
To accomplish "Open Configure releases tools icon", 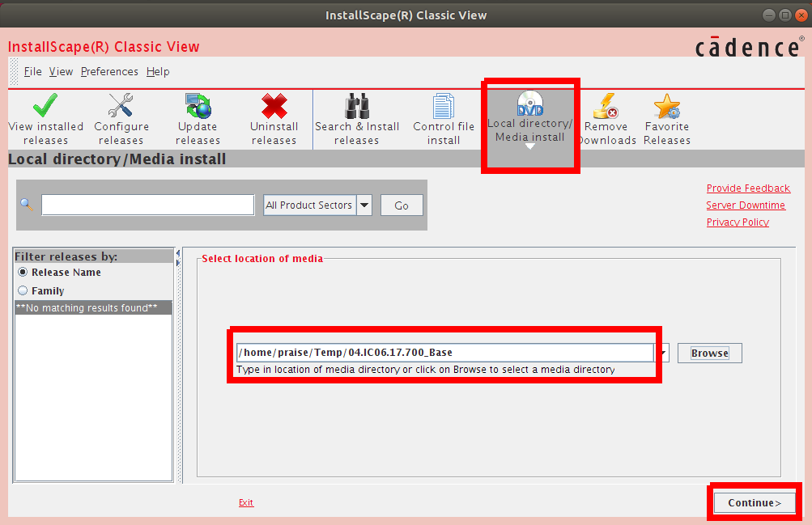I will [x=121, y=105].
